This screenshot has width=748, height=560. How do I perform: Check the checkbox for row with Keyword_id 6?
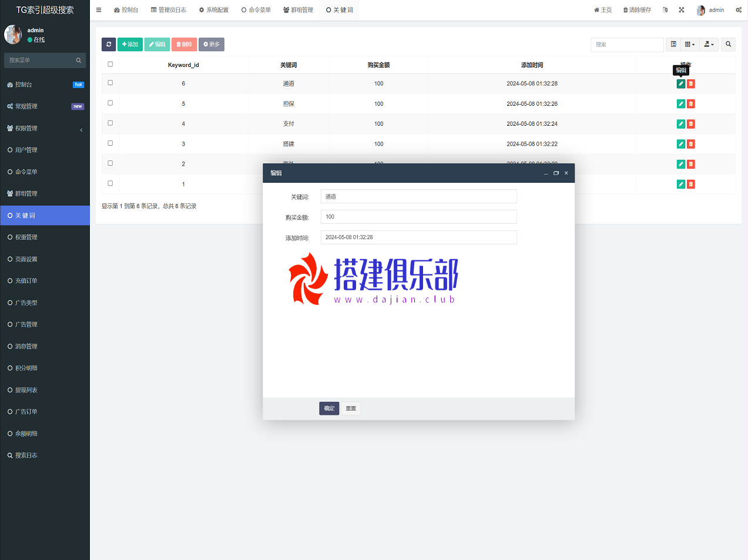[x=110, y=83]
